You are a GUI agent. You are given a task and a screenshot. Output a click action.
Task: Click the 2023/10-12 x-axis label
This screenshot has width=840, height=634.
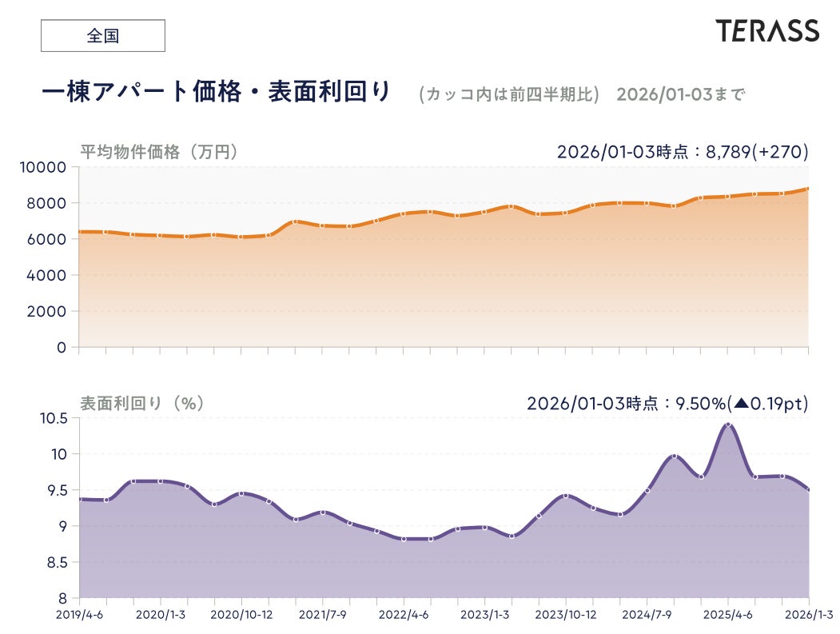coord(566,615)
